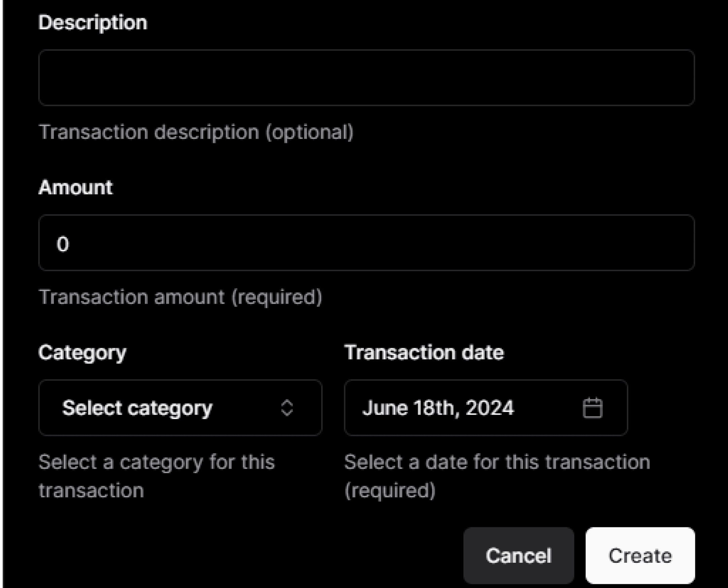Screen dimensions: 728x588
Task: Focus the Amount input field
Action: [366, 242]
